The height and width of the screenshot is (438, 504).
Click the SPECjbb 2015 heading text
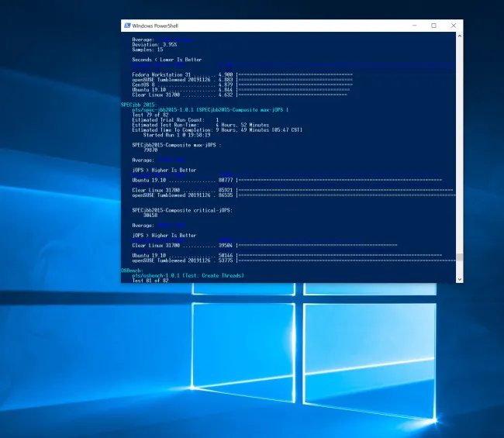click(138, 104)
